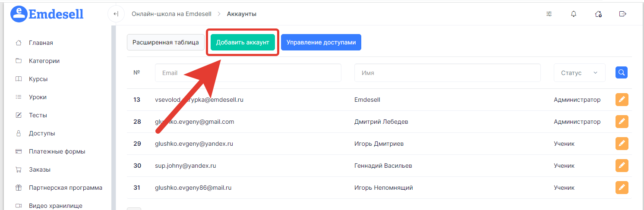644x210 pixels.
Task: Open the home icon in top bar
Action: tap(598, 14)
